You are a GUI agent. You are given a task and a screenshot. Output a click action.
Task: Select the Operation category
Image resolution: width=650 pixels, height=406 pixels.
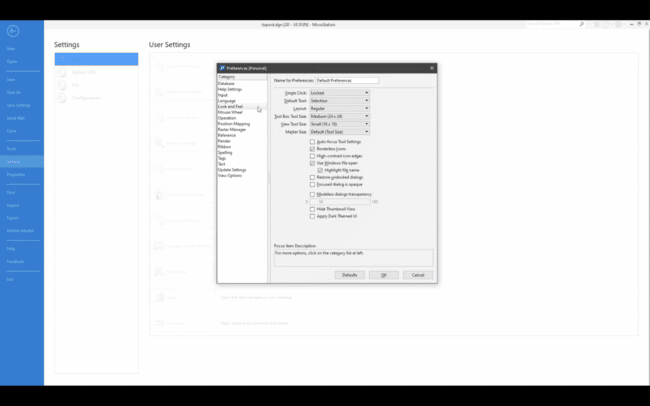227,118
